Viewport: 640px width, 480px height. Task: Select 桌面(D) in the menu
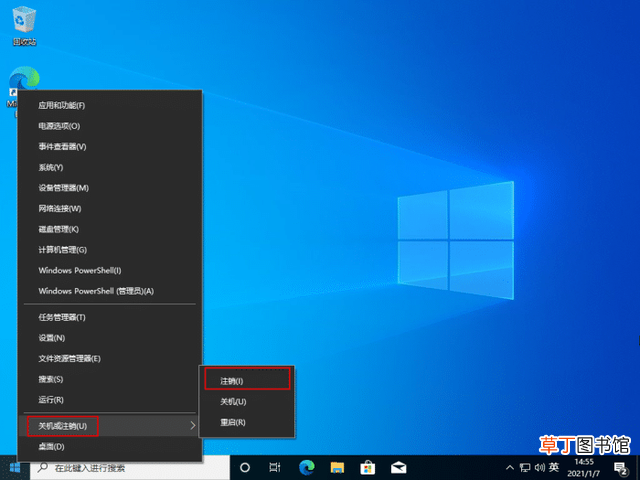109,447
